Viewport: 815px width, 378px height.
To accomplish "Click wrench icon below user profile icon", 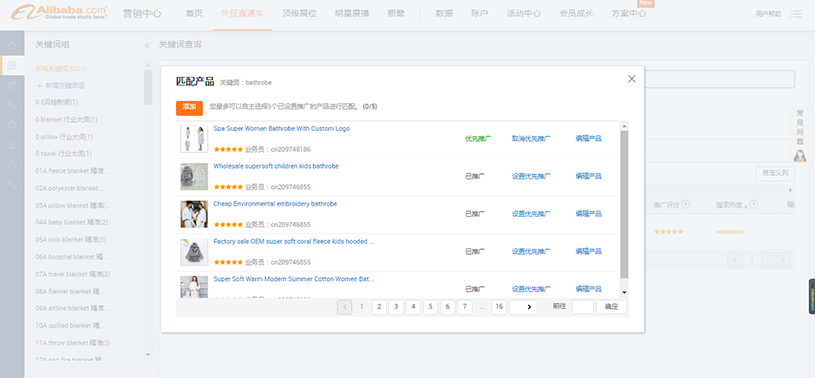I will point(12,184).
